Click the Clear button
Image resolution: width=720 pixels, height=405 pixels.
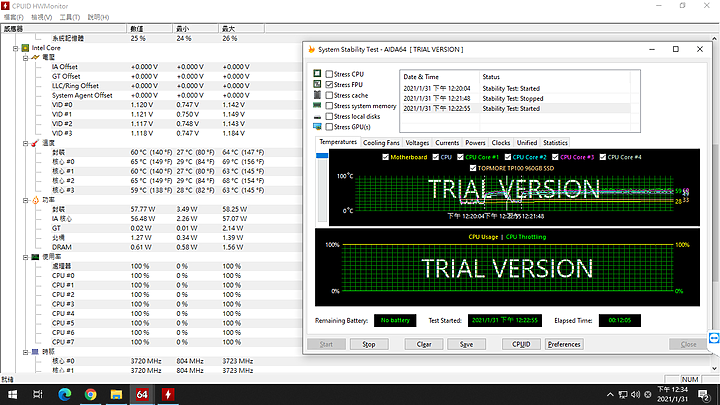424,344
